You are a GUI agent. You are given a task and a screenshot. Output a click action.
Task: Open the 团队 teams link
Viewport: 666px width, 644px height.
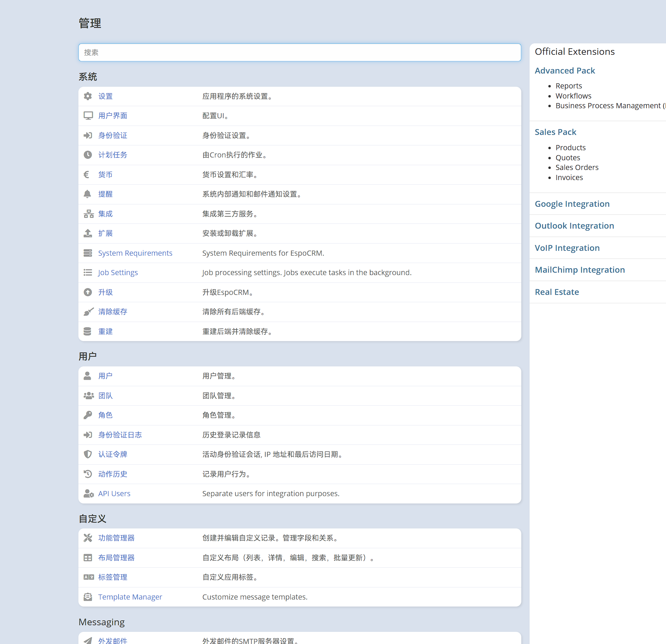pos(105,396)
